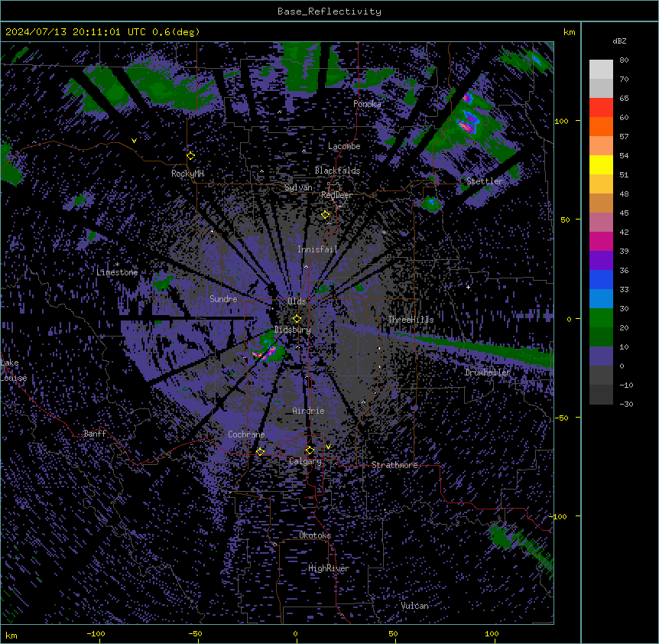Screen dimensions: 659x644
Task: Click the Airdrie city label
Action: (308, 411)
